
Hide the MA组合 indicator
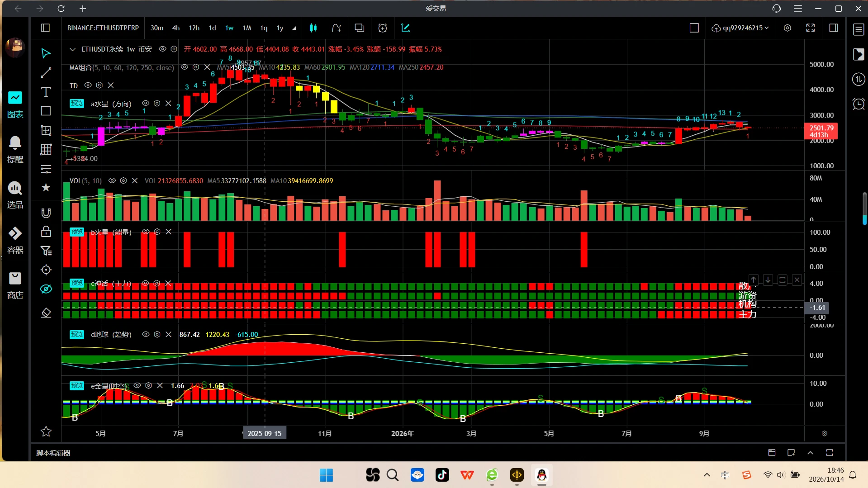(x=185, y=67)
